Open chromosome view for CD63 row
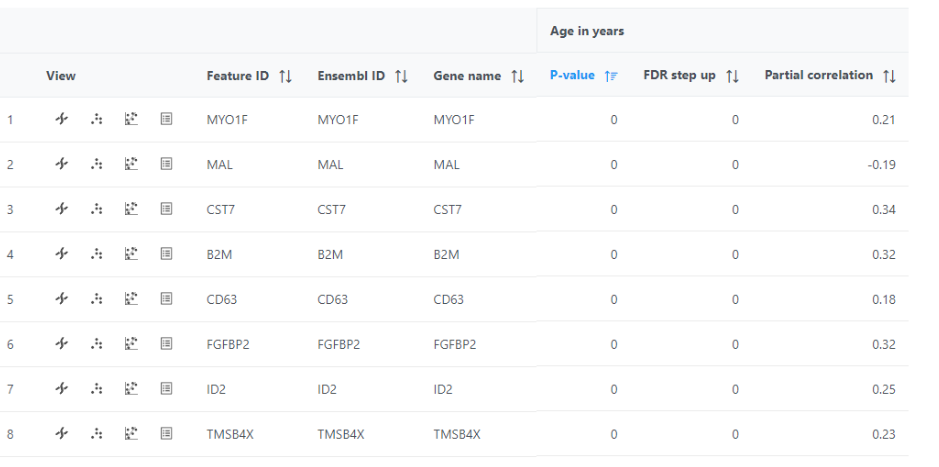The width and height of the screenshot is (939, 467). point(61,298)
